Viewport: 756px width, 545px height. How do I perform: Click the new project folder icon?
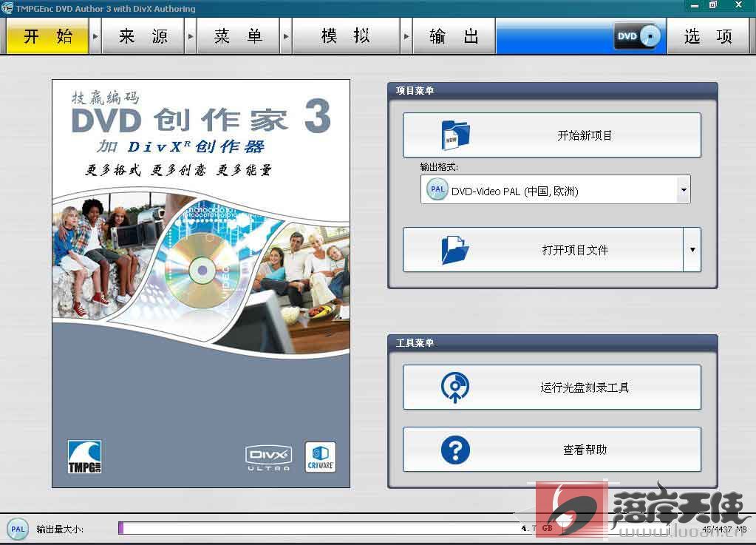455,135
